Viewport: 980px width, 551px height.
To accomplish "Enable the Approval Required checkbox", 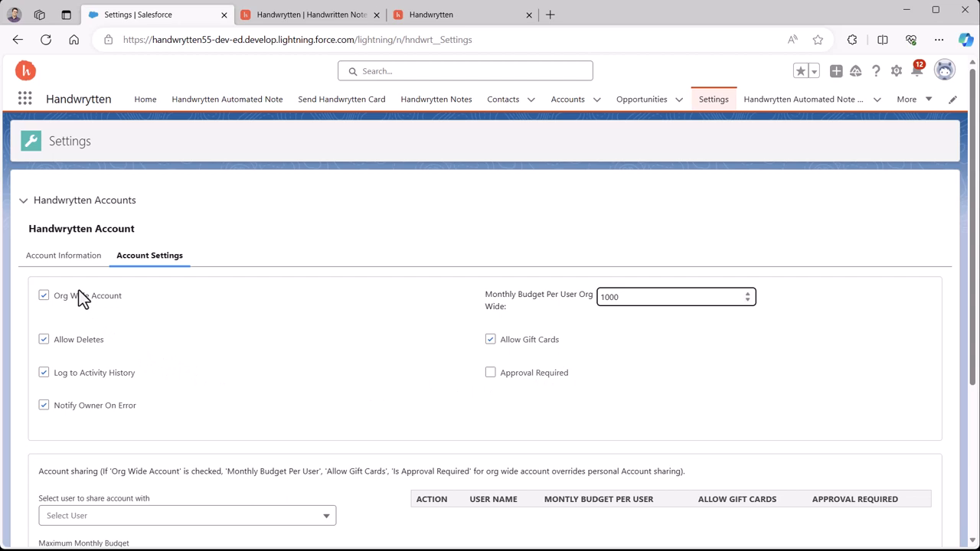I will [490, 373].
